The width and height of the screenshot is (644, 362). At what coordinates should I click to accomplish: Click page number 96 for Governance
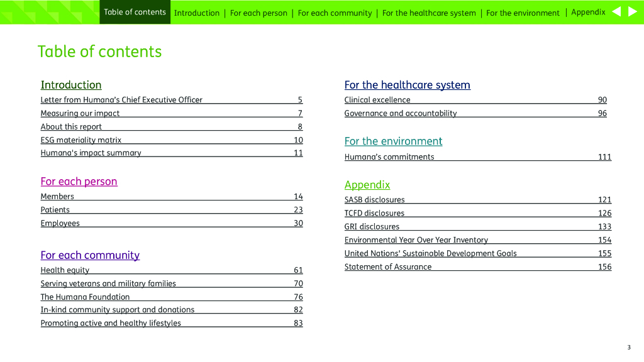click(602, 113)
